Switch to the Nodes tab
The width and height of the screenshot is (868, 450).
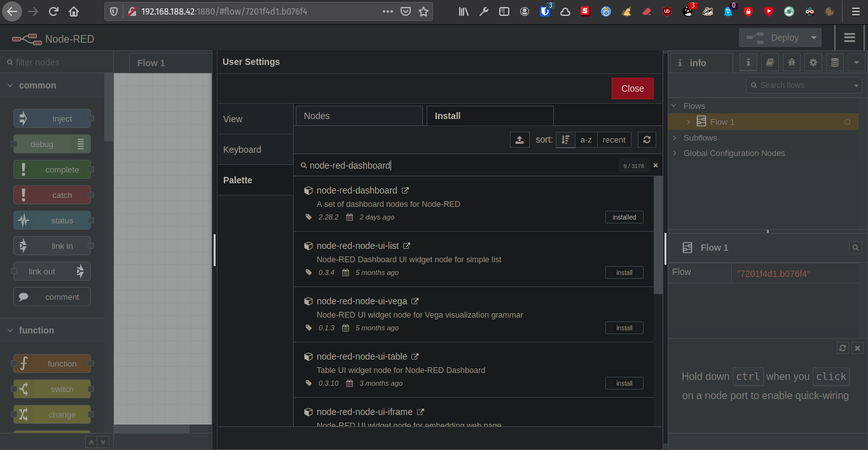pos(359,116)
